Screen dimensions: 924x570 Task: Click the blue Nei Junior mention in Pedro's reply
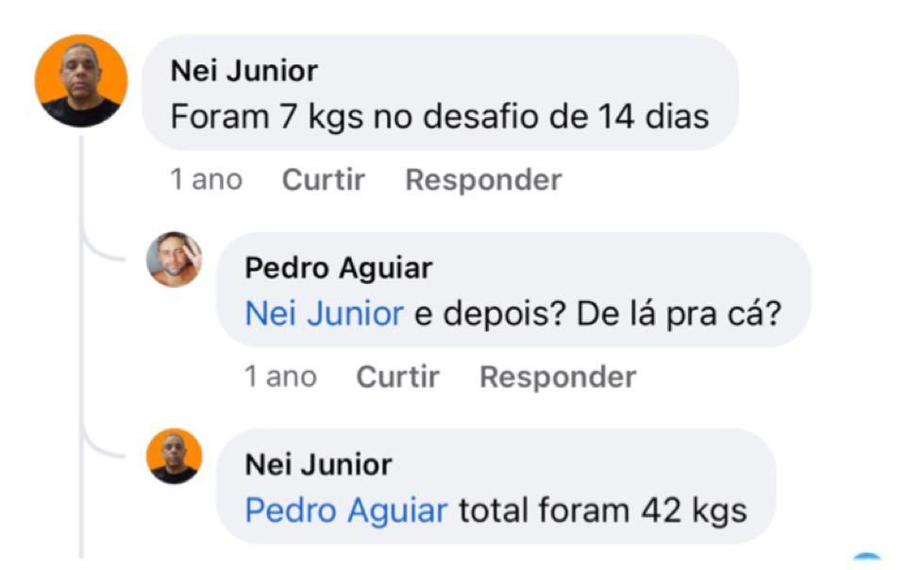(324, 313)
